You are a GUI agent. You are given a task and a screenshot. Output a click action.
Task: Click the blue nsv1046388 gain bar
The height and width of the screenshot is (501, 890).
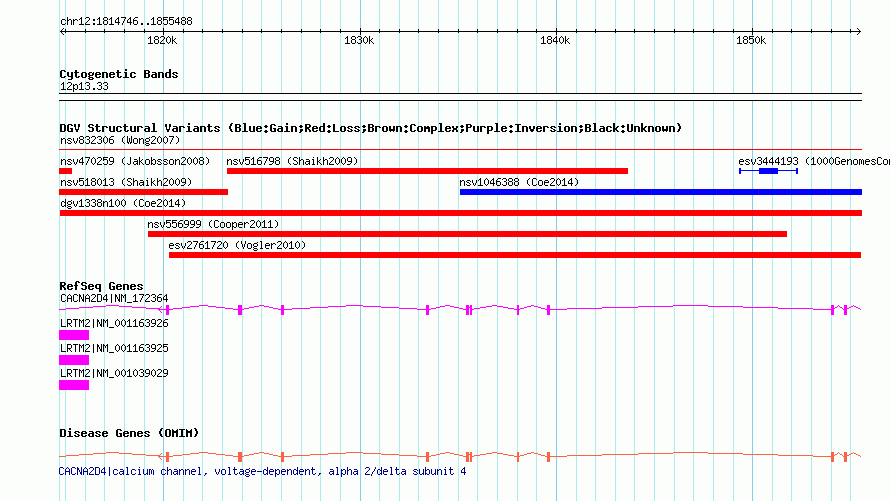click(661, 192)
